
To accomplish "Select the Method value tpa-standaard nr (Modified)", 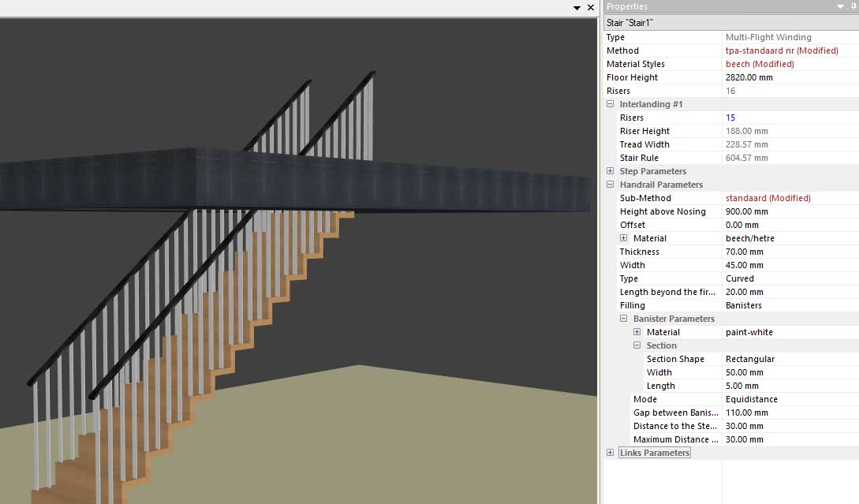I will (782, 50).
